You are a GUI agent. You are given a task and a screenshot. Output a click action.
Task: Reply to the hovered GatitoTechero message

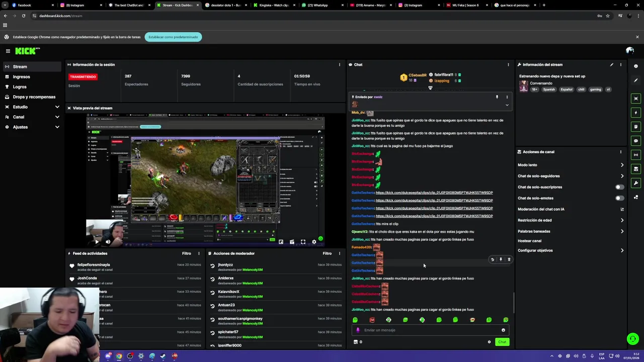click(x=493, y=259)
